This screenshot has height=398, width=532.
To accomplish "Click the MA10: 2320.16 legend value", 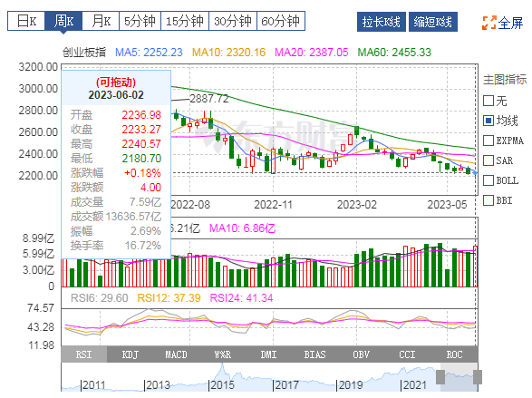I will [228, 53].
